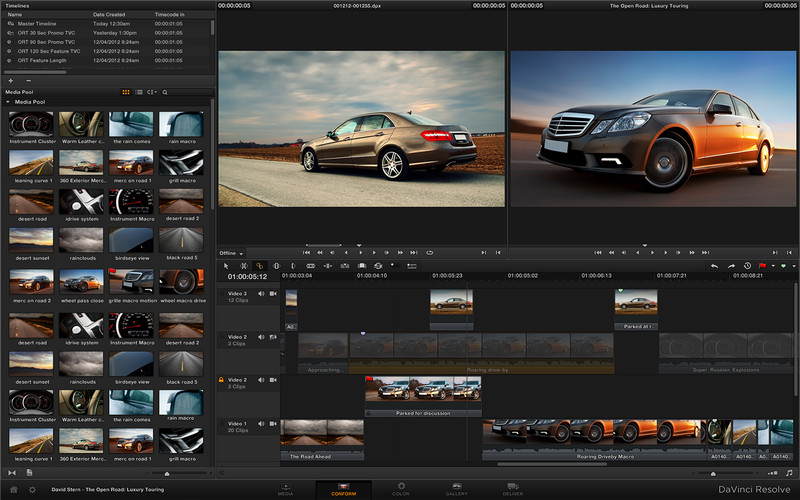The width and height of the screenshot is (800, 500).
Task: Switch Media Pool to thumbnail grid view
Action: pos(126,91)
